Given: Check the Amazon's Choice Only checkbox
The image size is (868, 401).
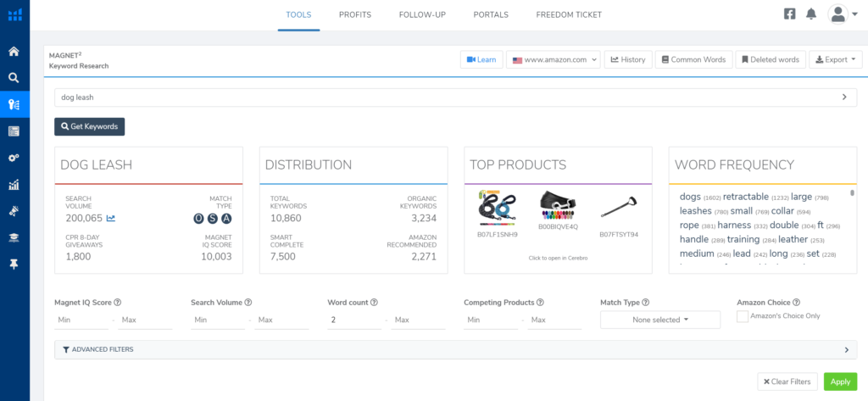Looking at the screenshot, I should click(743, 316).
